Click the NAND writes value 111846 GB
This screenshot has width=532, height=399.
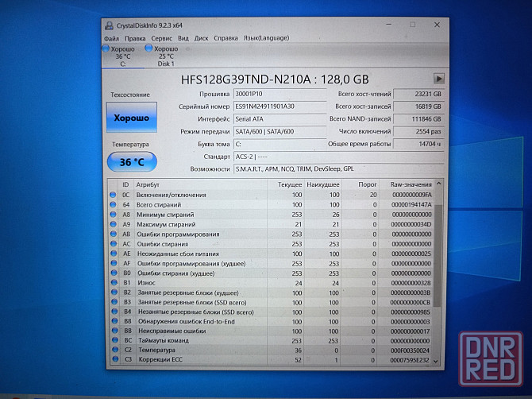coord(418,119)
